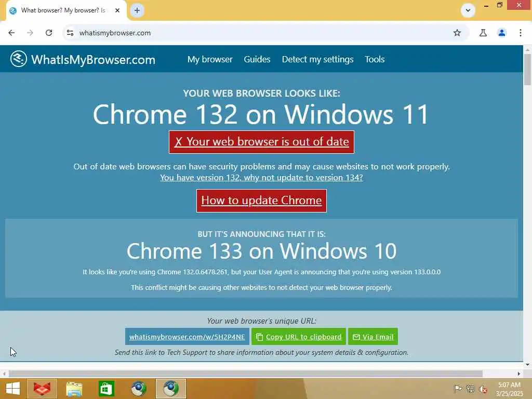Click Your web browser is out of date

pos(262,142)
